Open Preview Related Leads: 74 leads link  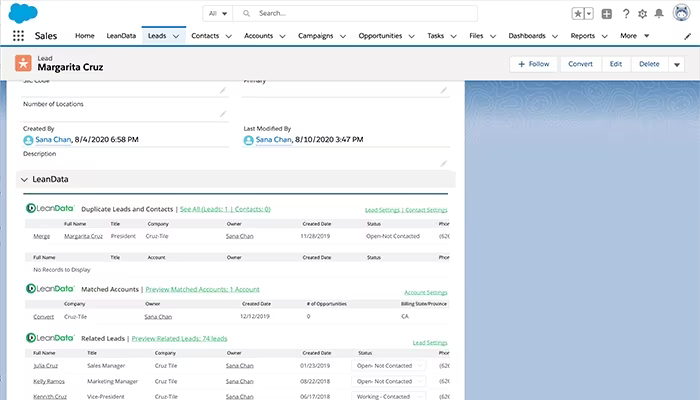click(x=179, y=338)
